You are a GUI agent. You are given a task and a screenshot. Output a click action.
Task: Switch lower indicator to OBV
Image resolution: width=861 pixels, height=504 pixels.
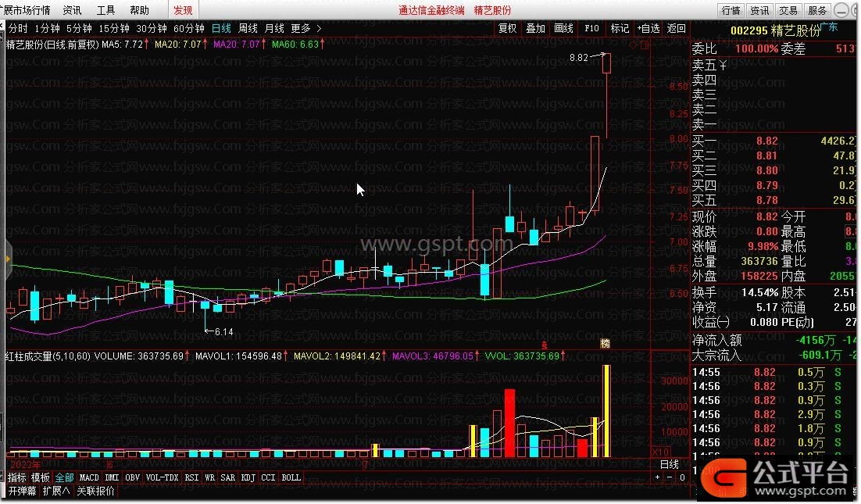pyautogui.click(x=132, y=477)
